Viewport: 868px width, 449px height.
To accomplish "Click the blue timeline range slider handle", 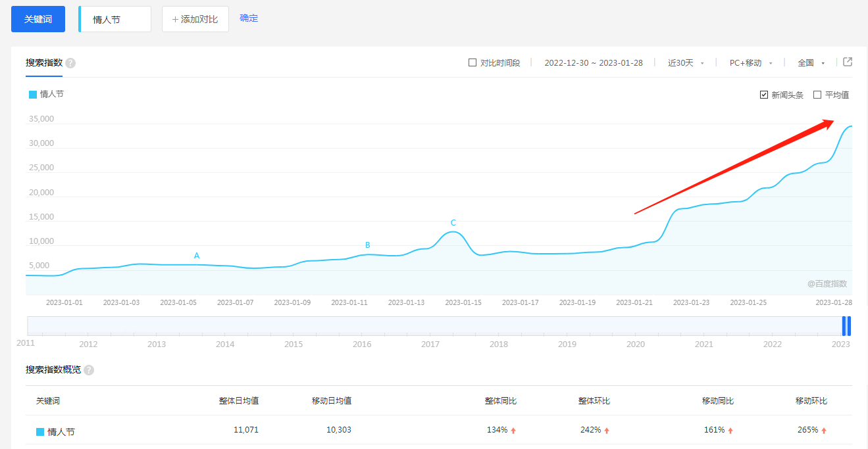I will pyautogui.click(x=846, y=326).
